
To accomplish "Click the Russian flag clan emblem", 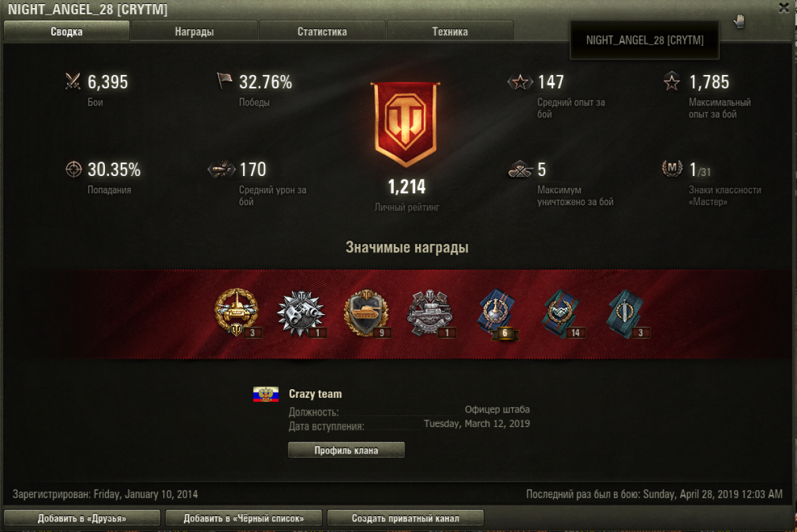I will click(x=266, y=395).
